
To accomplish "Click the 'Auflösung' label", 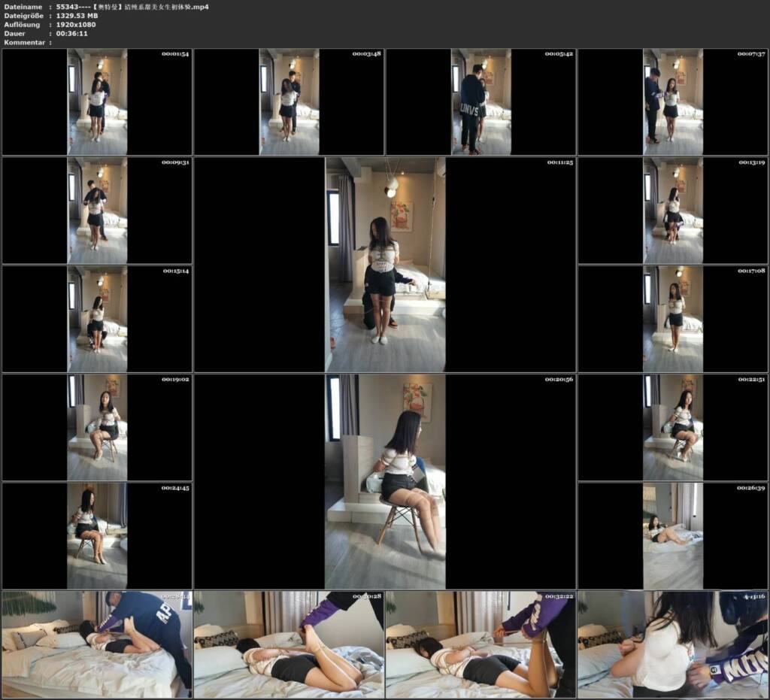I will pyautogui.click(x=22, y=25).
